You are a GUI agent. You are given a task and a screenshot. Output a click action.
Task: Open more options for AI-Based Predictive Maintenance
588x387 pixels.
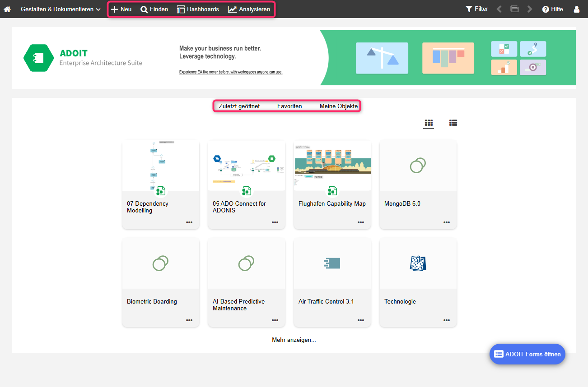click(275, 320)
